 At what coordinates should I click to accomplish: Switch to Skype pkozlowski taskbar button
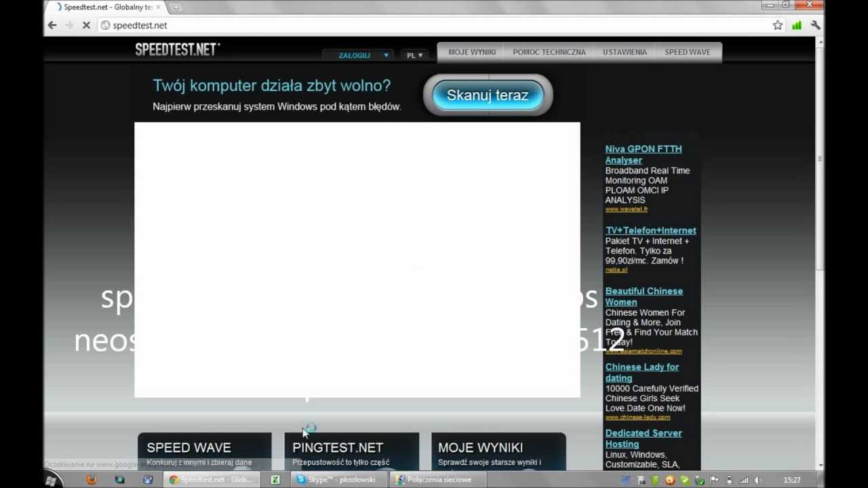[340, 480]
